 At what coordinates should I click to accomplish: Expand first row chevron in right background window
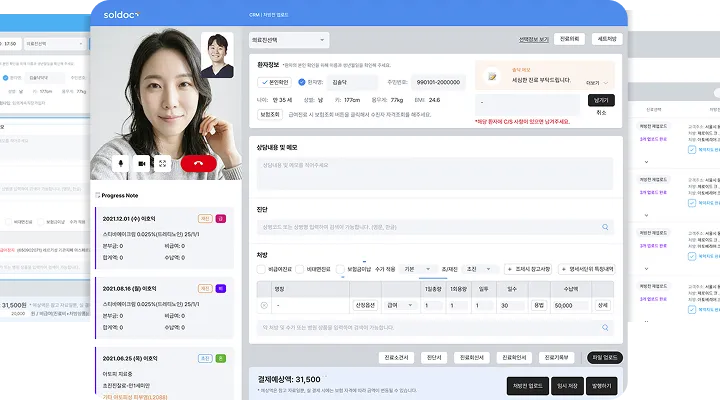tap(647, 162)
